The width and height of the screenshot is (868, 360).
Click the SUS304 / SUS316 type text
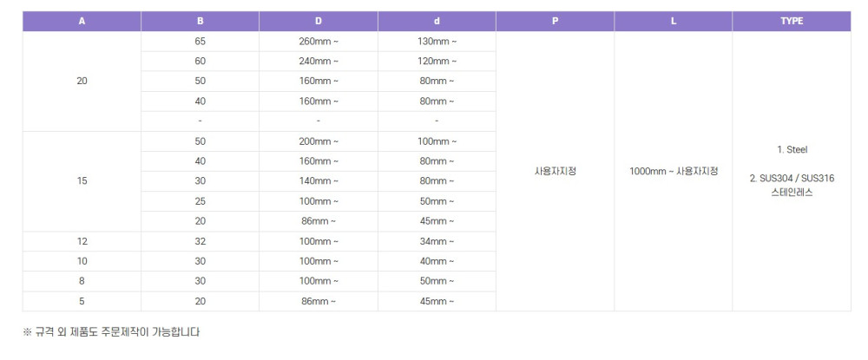pos(792,178)
